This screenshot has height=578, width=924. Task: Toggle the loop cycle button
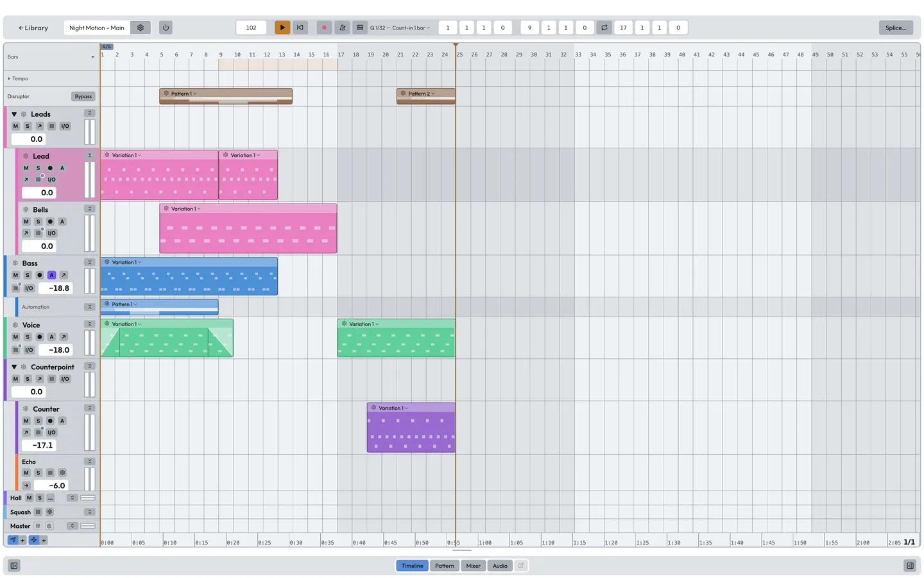[x=604, y=28]
